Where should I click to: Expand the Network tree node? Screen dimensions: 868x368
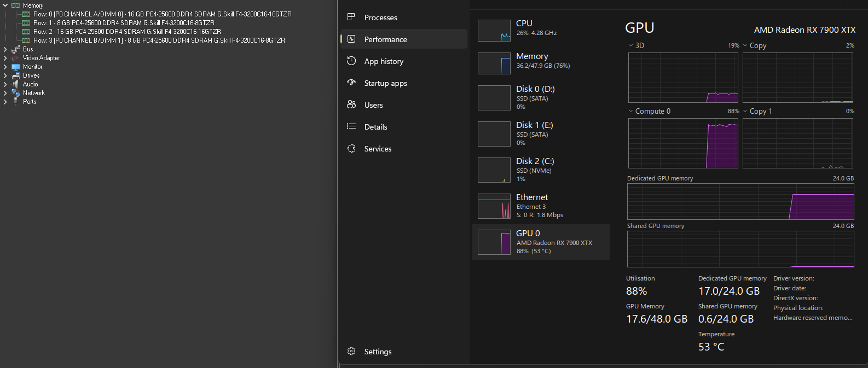point(5,93)
